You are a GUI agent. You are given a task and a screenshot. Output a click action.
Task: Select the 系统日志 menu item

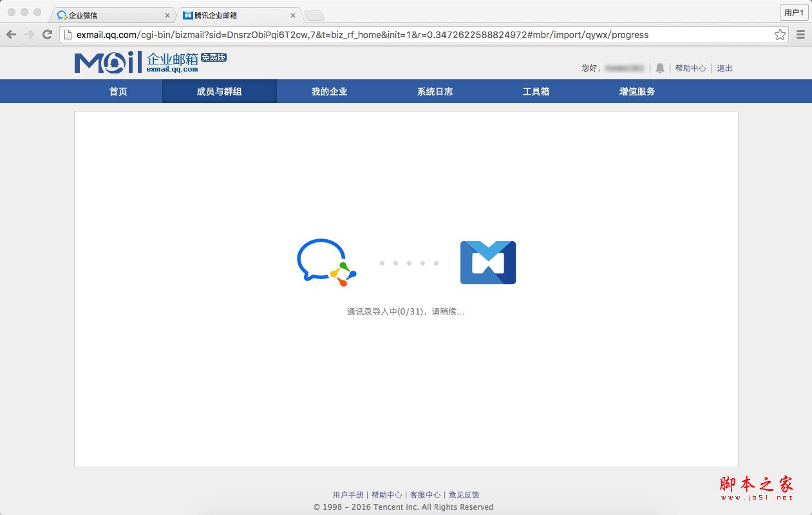435,91
